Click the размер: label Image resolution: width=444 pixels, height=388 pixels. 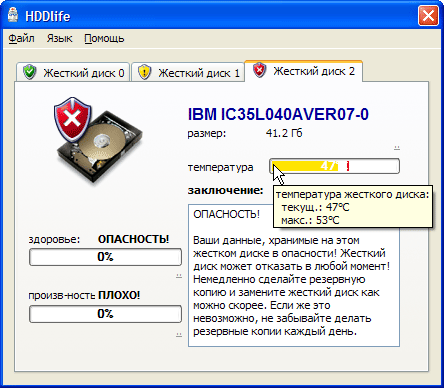point(207,134)
